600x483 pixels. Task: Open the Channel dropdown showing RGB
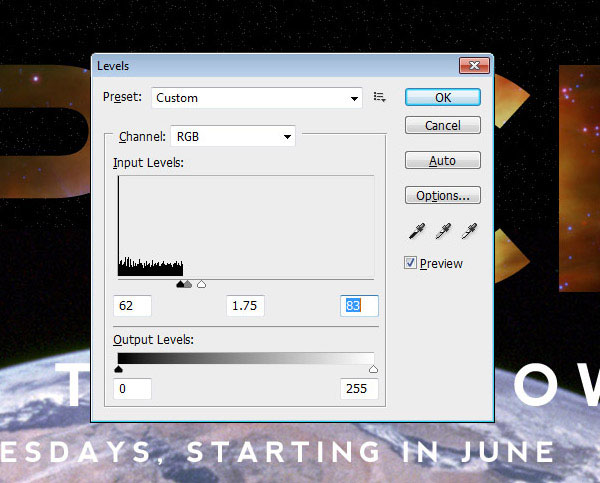pyautogui.click(x=233, y=136)
